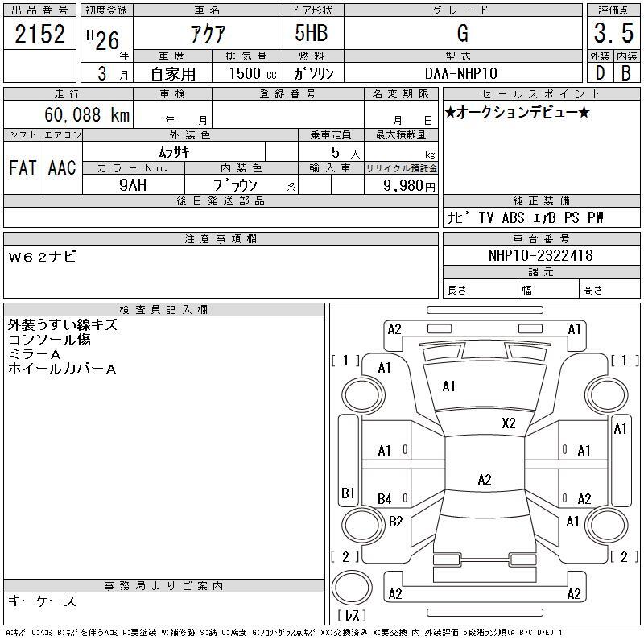Click the A1 mark on the hood
This screenshot has width=644, height=644.
(x=449, y=386)
